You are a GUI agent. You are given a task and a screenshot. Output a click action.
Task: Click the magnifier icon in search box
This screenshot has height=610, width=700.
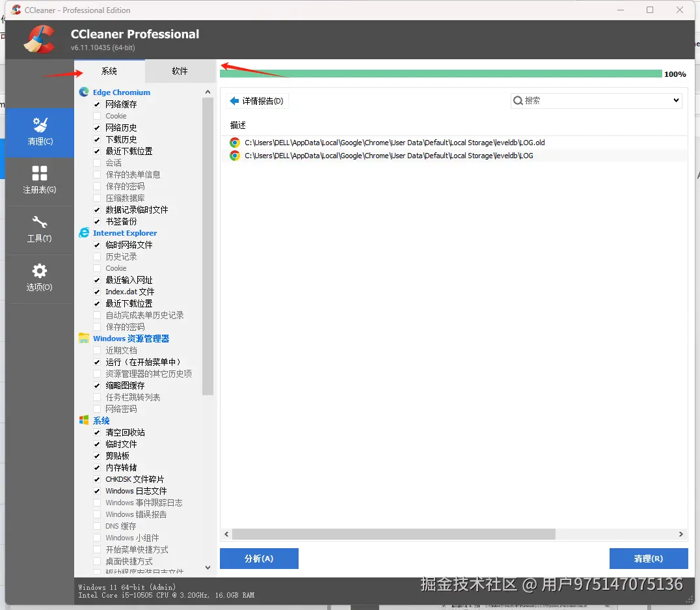[x=518, y=100]
